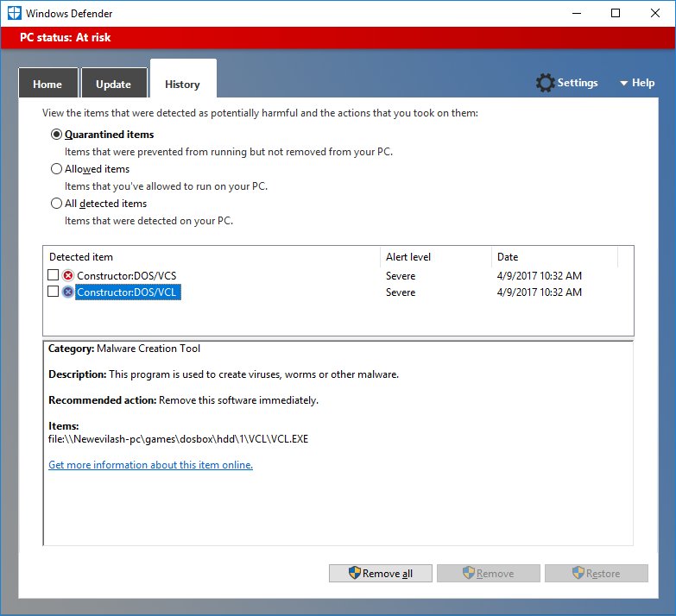
Task: Click the shield icon on Remove all button
Action: click(354, 573)
